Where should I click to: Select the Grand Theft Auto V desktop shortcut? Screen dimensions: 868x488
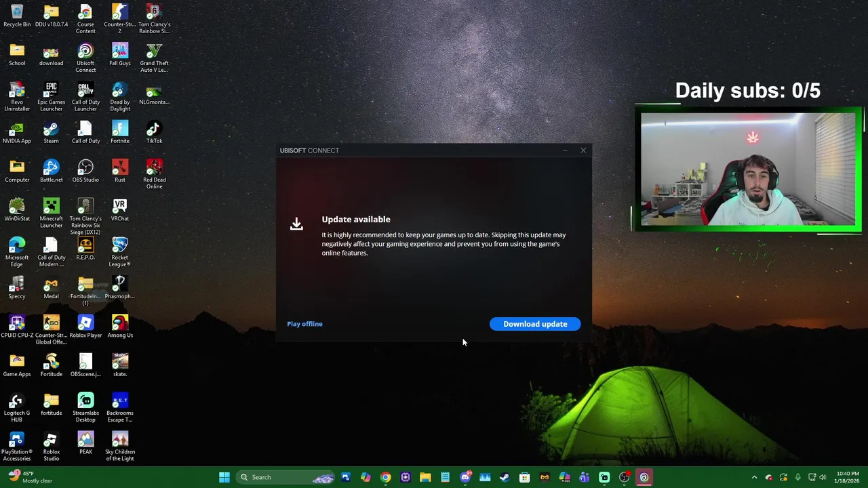tap(154, 58)
